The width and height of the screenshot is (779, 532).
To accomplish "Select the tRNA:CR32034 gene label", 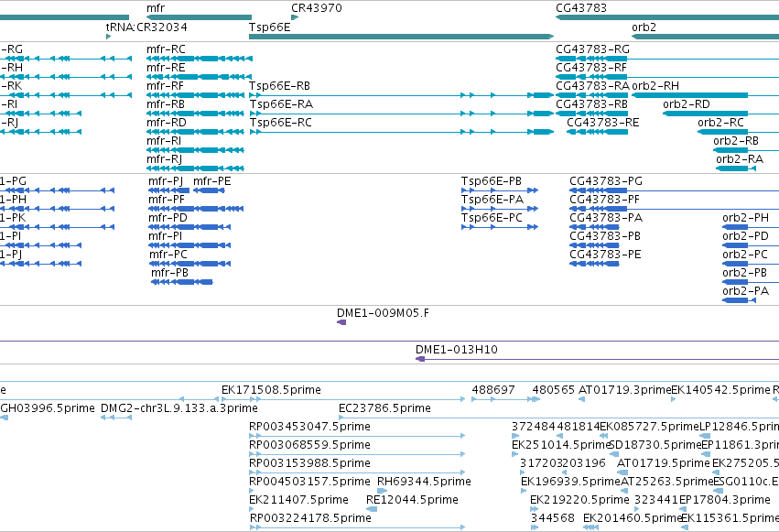I will click(x=146, y=27).
